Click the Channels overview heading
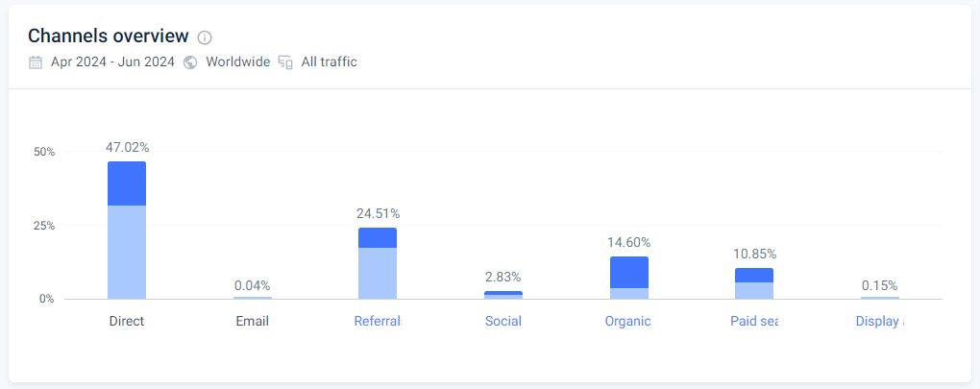 (x=108, y=36)
